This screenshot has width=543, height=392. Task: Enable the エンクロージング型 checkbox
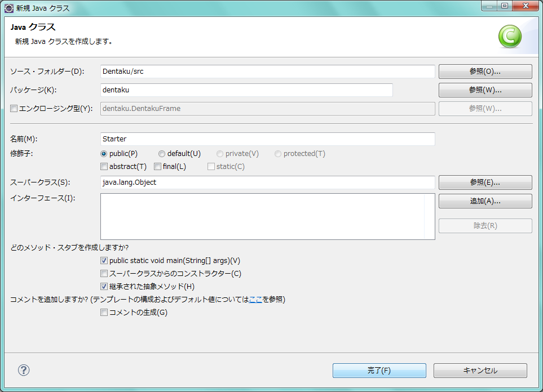coord(14,108)
